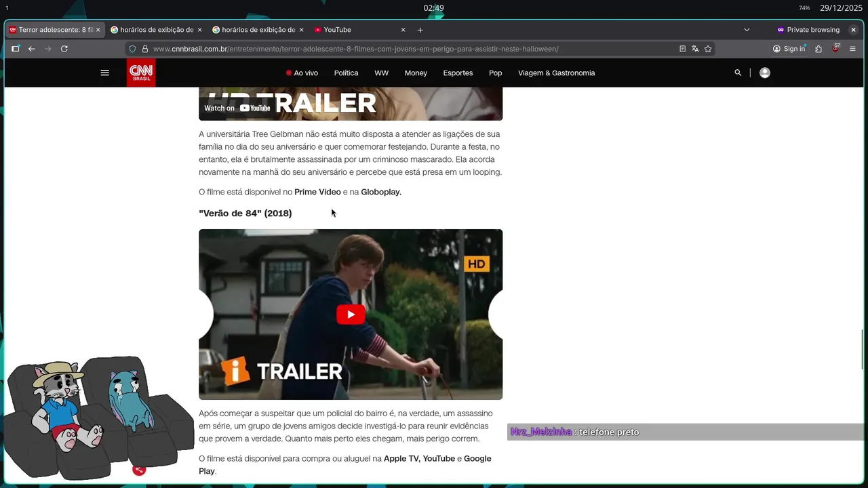Viewport: 868px width, 488px height.
Task: Go back with the browser back arrow
Action: tap(31, 49)
